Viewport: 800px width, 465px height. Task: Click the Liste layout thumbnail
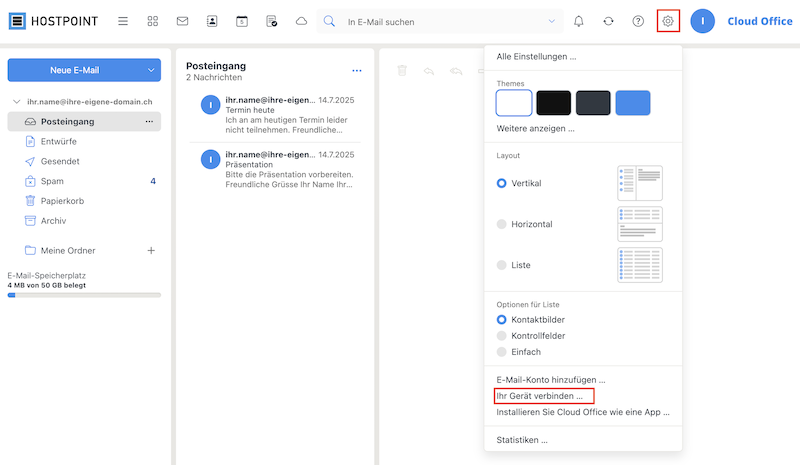point(640,265)
